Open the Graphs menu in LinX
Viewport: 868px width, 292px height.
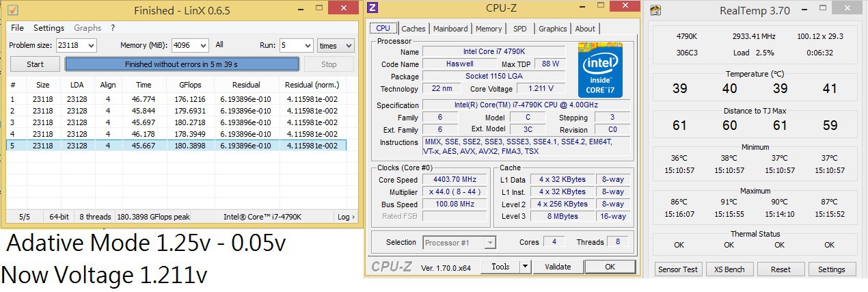[x=87, y=28]
